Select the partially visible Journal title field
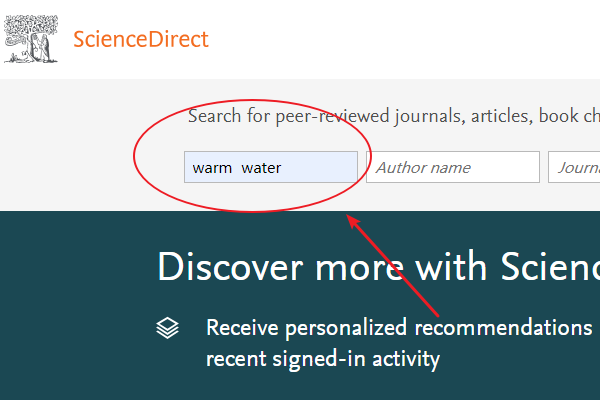The width and height of the screenshot is (600, 400). (x=574, y=167)
